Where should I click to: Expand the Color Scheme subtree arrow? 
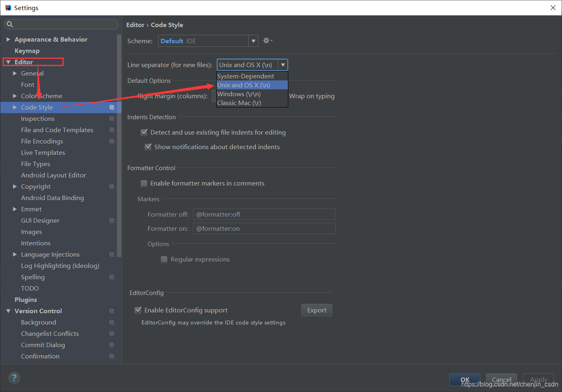15,96
